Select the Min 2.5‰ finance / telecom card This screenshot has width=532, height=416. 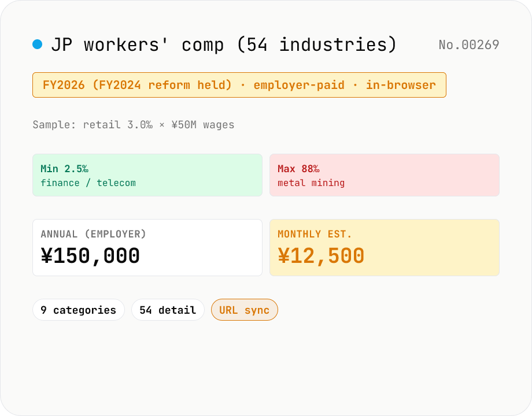click(x=147, y=175)
